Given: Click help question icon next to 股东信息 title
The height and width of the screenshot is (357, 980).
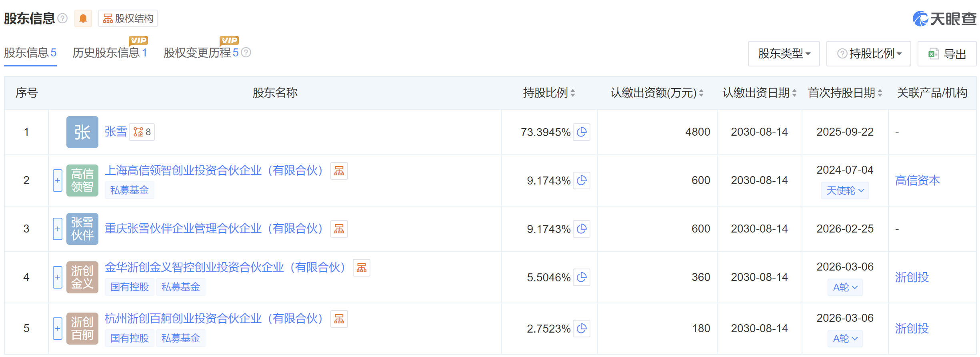Looking at the screenshot, I should coord(62,18).
